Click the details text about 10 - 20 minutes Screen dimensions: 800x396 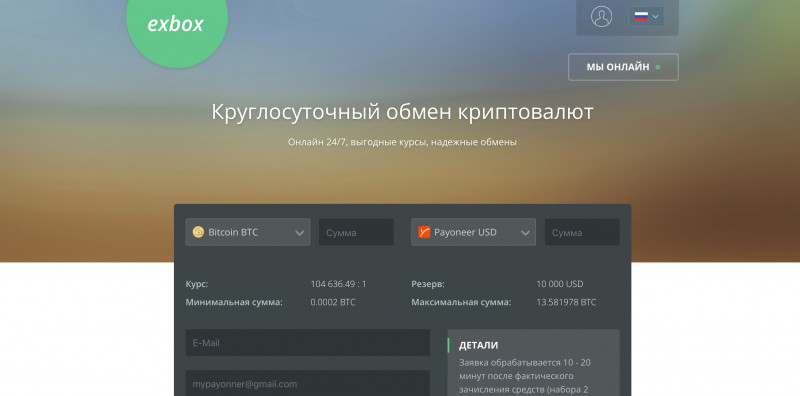point(525,376)
